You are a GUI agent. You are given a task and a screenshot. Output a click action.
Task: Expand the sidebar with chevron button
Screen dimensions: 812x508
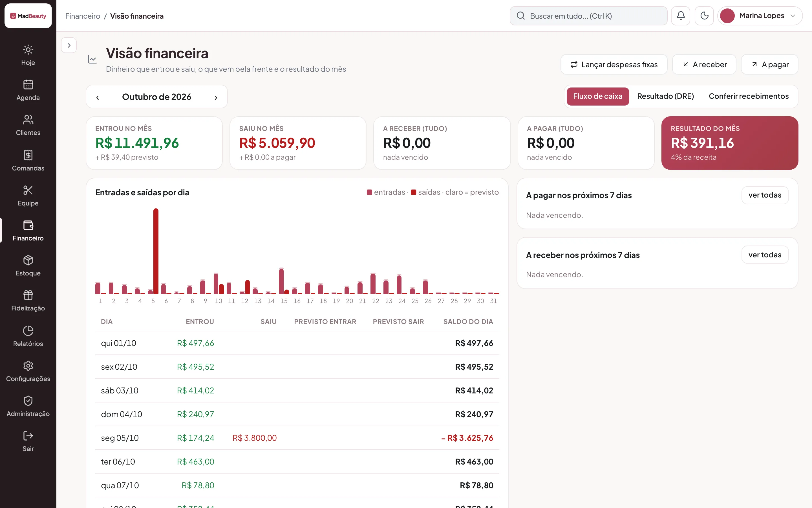click(69, 45)
